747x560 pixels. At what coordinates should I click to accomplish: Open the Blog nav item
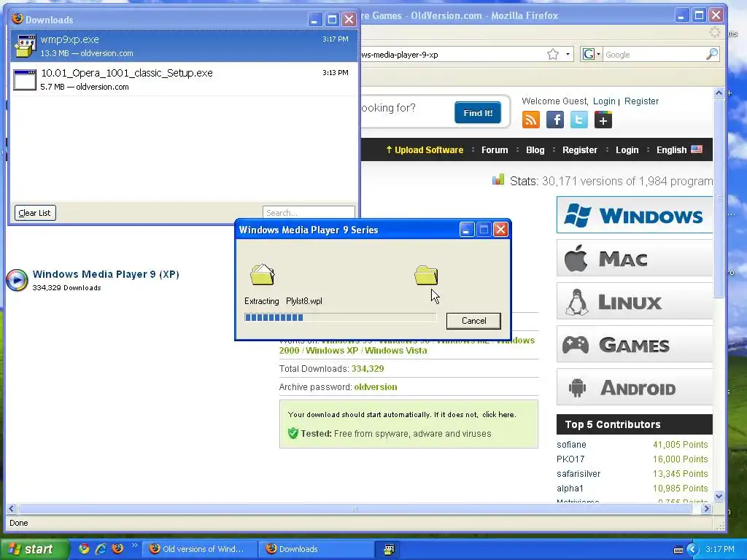[x=535, y=149]
